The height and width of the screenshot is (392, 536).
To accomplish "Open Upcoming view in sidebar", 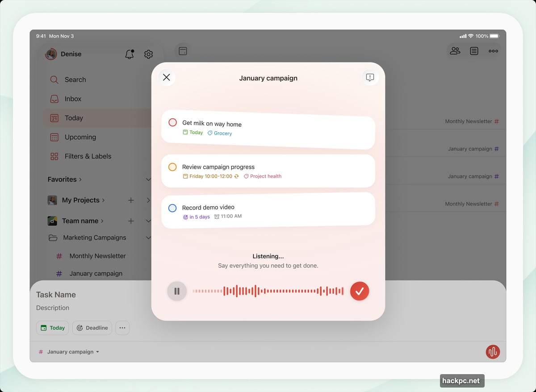I will 80,137.
